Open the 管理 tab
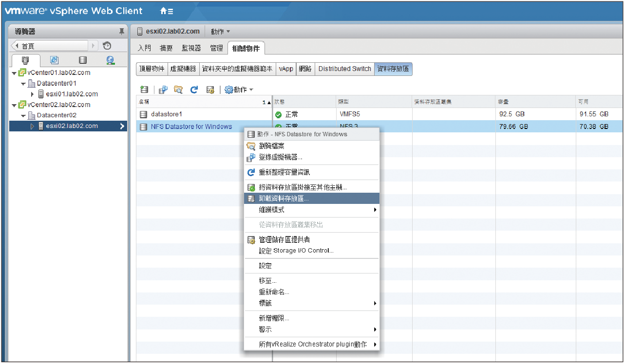Viewport: 625px width, 364px height. click(x=216, y=48)
